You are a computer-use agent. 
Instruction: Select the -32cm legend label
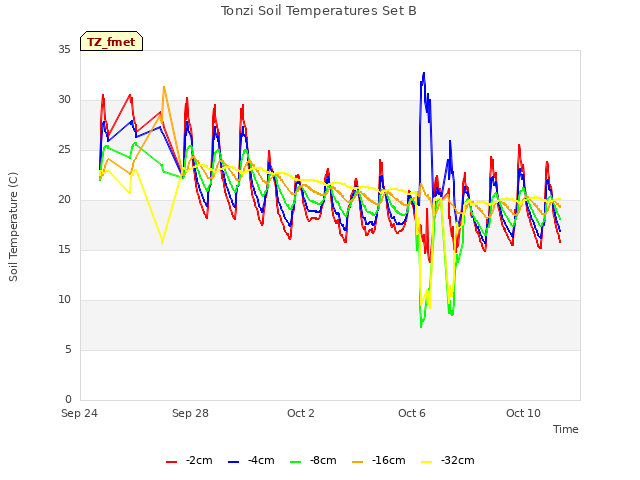click(x=458, y=460)
